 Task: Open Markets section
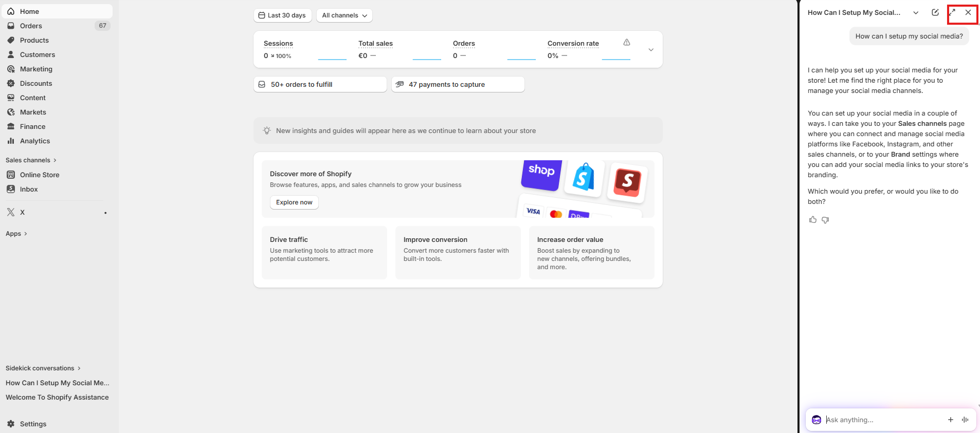[57, 112]
